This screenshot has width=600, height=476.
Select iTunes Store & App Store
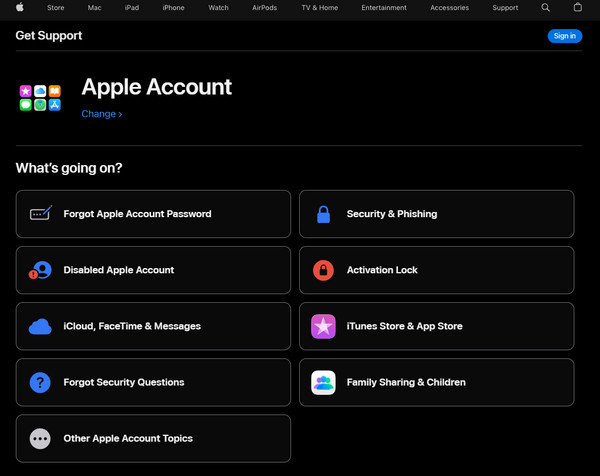click(437, 326)
